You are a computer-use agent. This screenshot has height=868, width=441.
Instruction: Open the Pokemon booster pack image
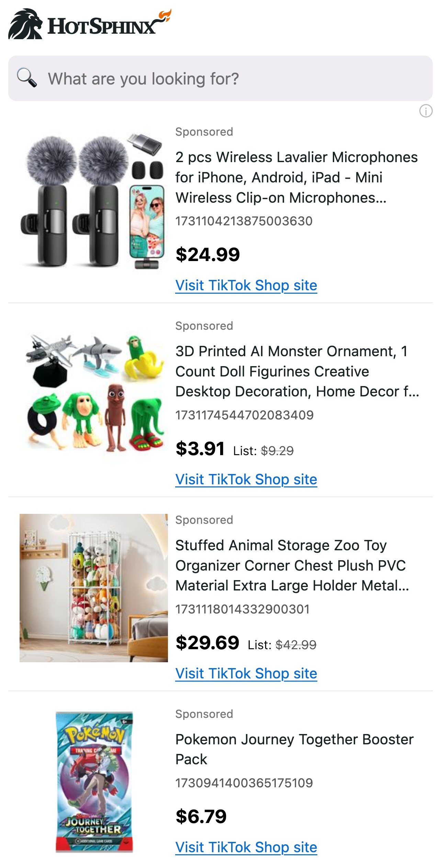[x=94, y=782]
